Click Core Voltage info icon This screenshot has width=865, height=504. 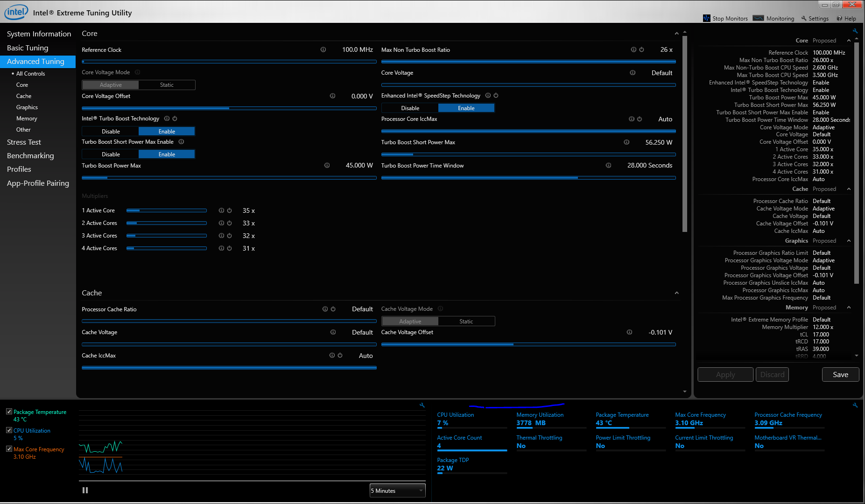coord(633,73)
